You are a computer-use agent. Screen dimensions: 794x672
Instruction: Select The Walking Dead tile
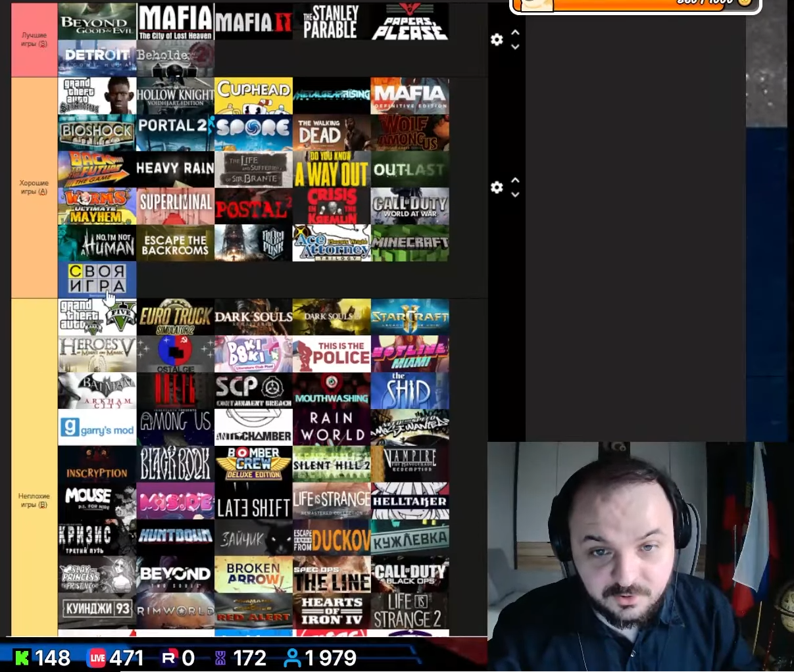[x=332, y=133]
